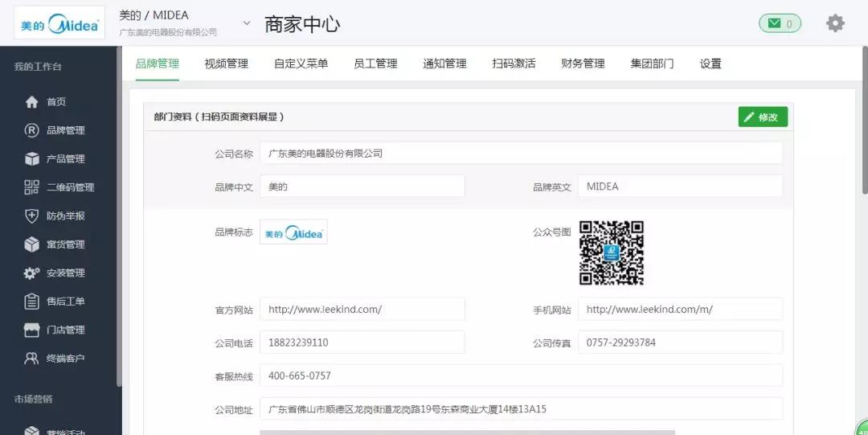The width and height of the screenshot is (868, 435).
Task: Click the 品牌英文 field showing MIDEA
Action: coord(680,187)
